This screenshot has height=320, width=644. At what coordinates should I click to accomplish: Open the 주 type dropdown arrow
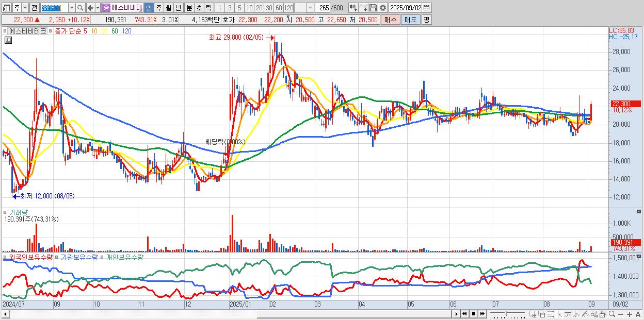tap(25, 8)
